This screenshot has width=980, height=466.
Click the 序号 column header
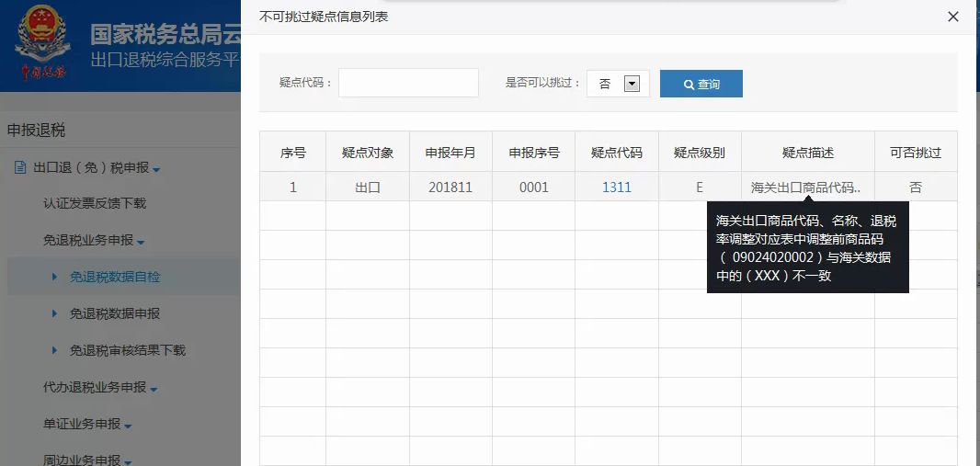292,153
